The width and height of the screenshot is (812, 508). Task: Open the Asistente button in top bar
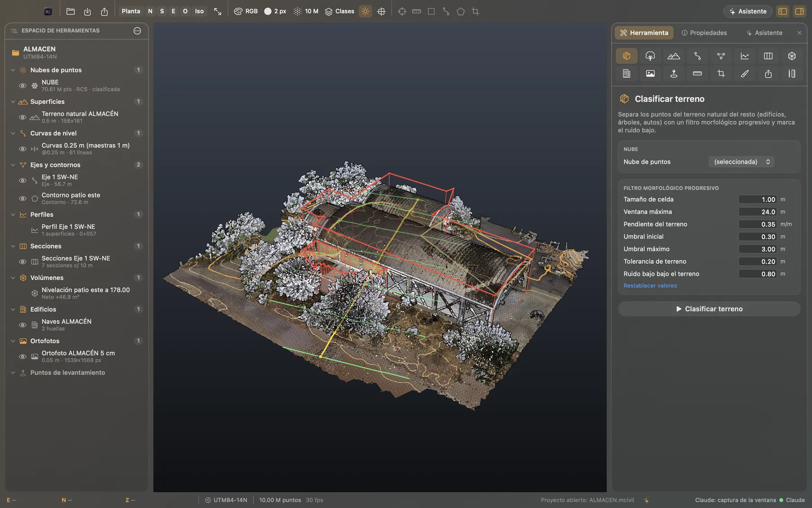[x=747, y=11]
